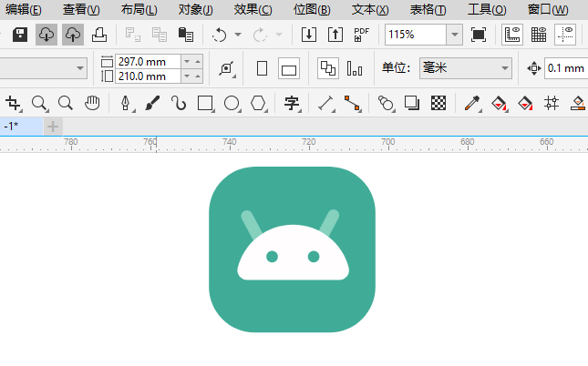This screenshot has height=366, width=588.
Task: Open the 窗口(W) menu
Action: [x=548, y=9]
